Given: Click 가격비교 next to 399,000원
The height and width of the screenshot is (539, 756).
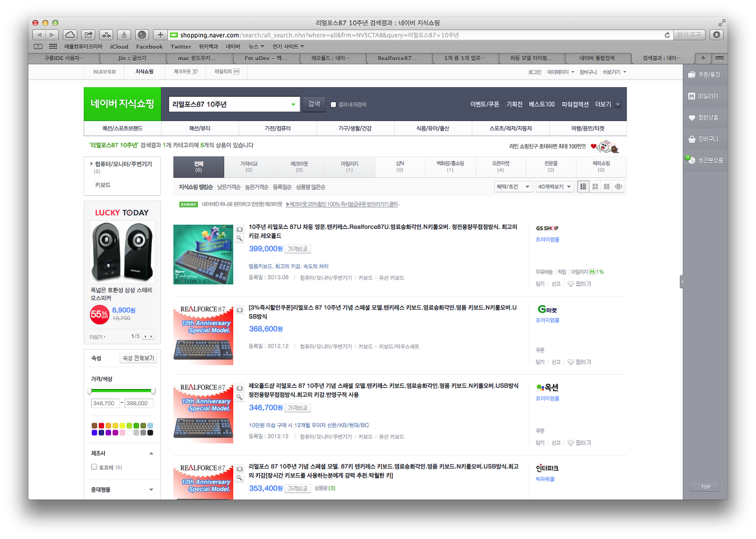Looking at the screenshot, I should click(297, 249).
